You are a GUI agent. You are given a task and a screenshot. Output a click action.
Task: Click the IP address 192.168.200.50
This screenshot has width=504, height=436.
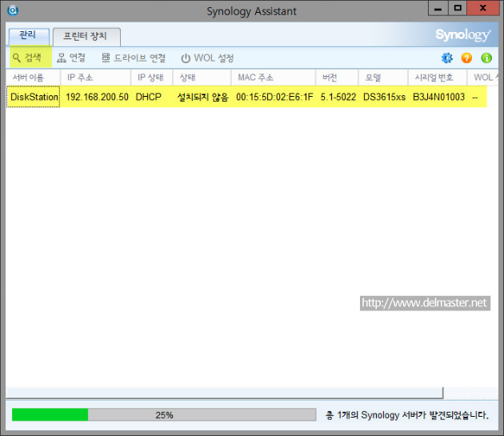(97, 97)
